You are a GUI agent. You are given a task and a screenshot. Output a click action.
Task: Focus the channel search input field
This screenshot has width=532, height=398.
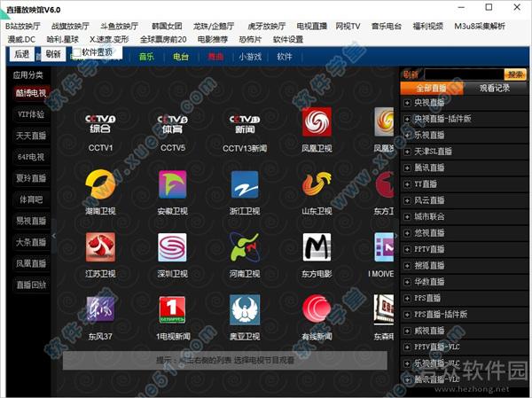click(464, 74)
